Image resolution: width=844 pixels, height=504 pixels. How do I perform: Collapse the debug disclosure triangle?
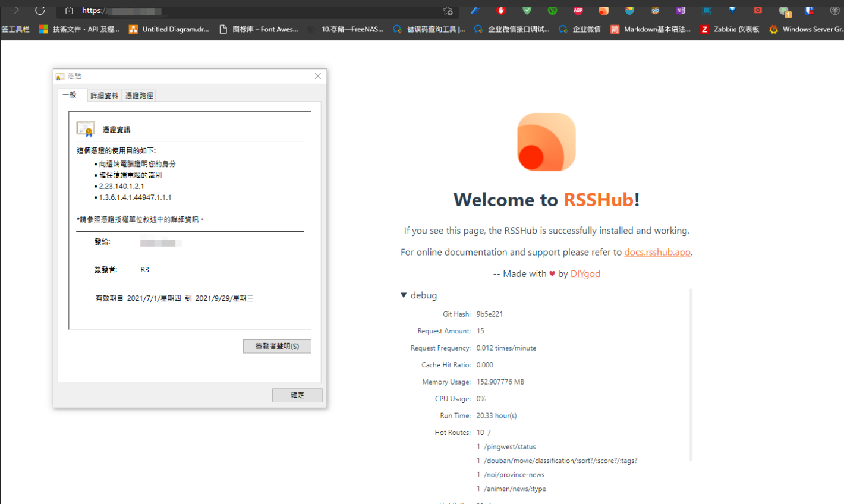tap(404, 295)
